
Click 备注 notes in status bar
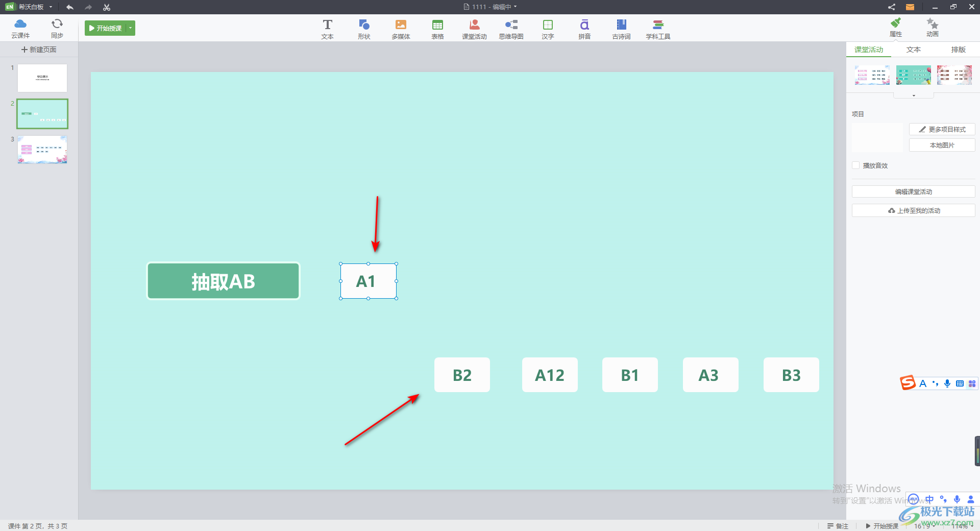838,526
